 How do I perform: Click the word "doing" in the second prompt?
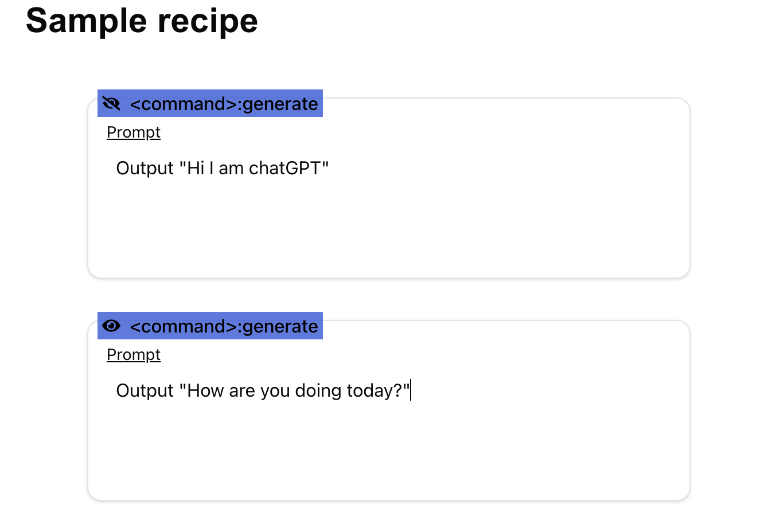coord(318,391)
